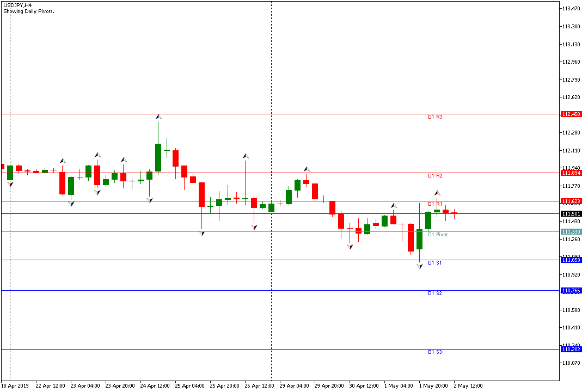Viewport: 588px width, 392px height.
Task: Select the D1 Pivot line label
Action: tap(438, 235)
